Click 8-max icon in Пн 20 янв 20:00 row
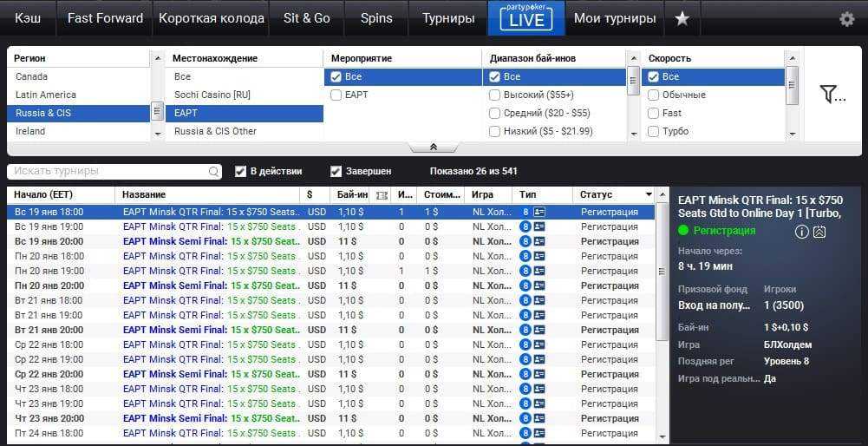Screen dimensions: 868x446 [525, 285]
